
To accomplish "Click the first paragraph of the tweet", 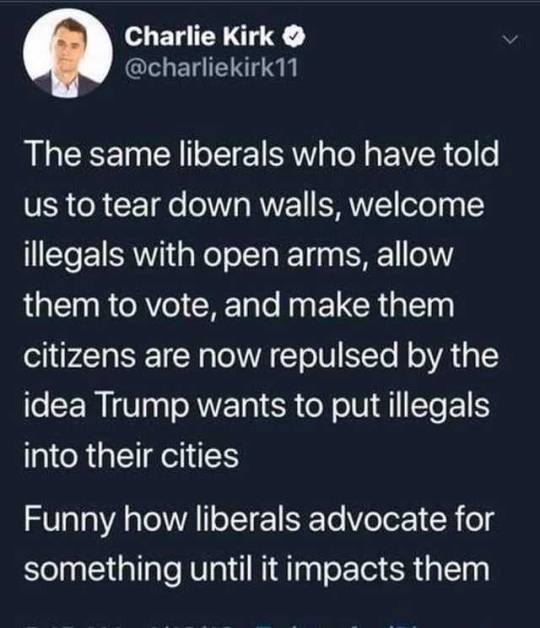I will coord(261,305).
